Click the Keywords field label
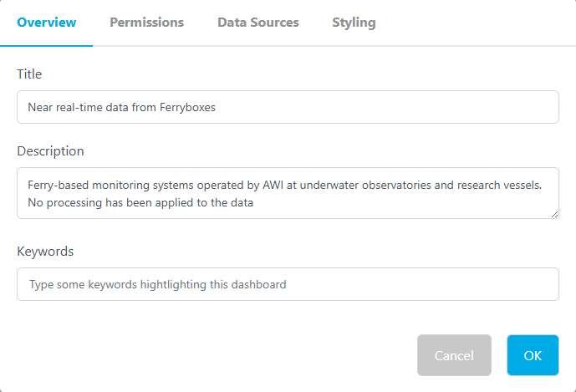Image resolution: width=576 pixels, height=392 pixels. click(45, 251)
